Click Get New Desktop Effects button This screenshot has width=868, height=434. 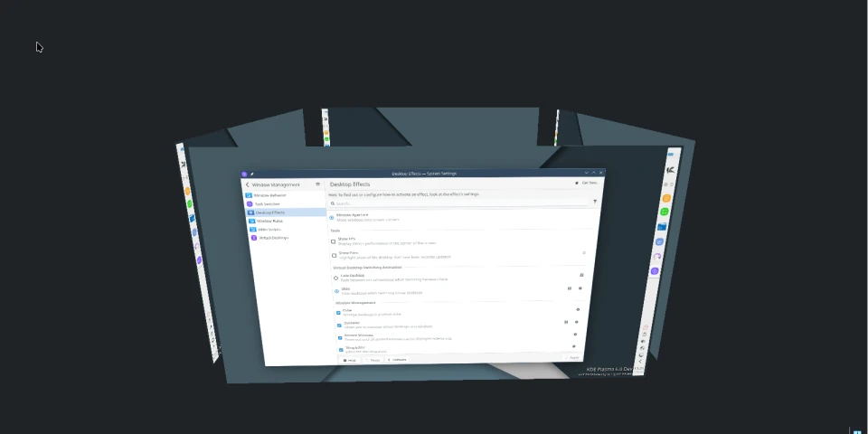[586, 183]
